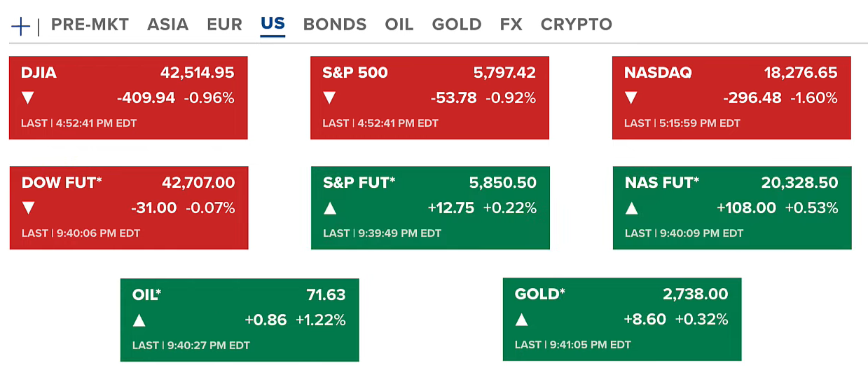The image size is (868, 375).
Task: Switch to the PRE-MKT tab
Action: tap(90, 25)
